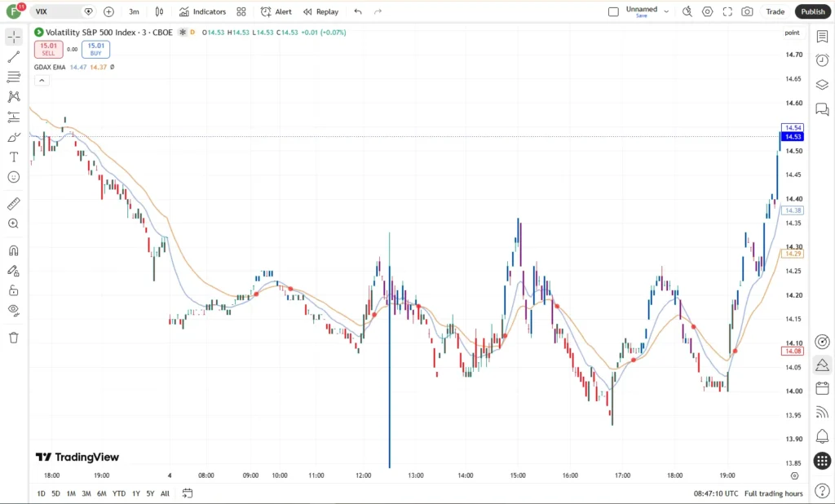Select the ruler measure tool
Screen dimensions: 835x504
pyautogui.click(x=14, y=204)
